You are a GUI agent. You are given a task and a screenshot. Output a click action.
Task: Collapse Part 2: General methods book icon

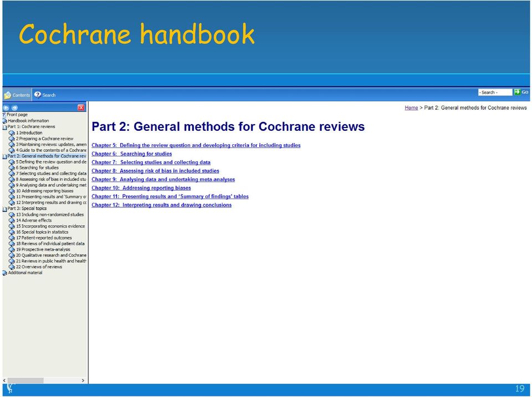click(x=5, y=156)
